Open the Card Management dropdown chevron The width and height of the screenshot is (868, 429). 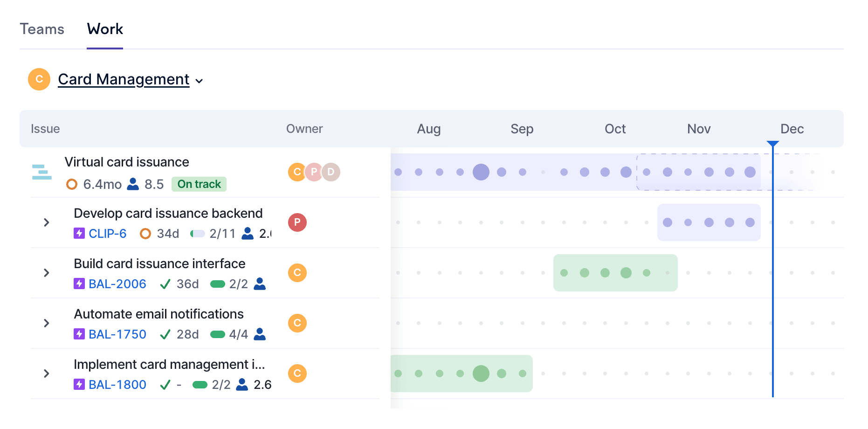point(200,81)
